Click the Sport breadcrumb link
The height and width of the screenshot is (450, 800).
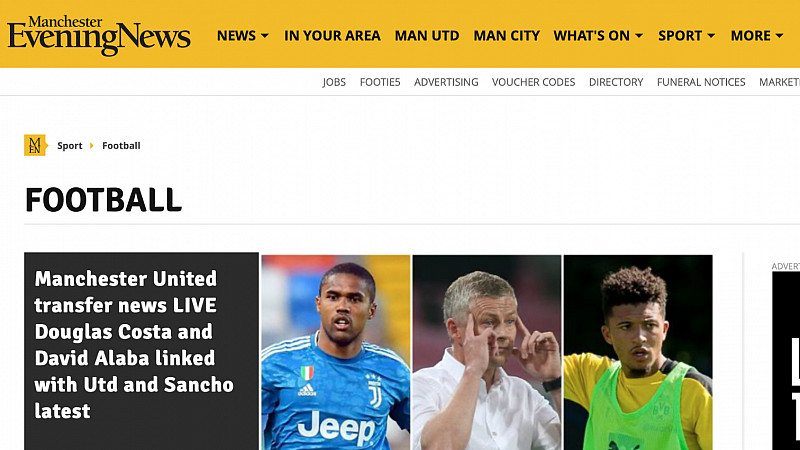pyautogui.click(x=69, y=145)
